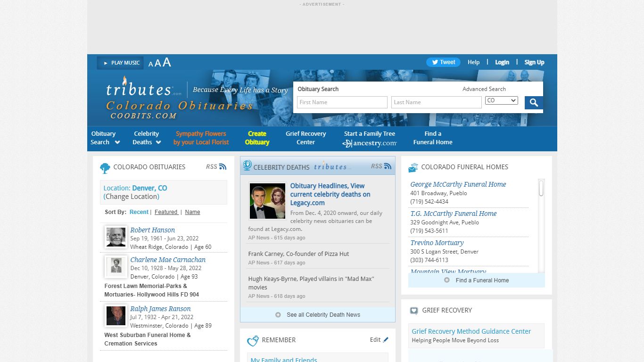Click the Find a Funeral Home bar button
The image size is (644, 362).
pos(477,280)
